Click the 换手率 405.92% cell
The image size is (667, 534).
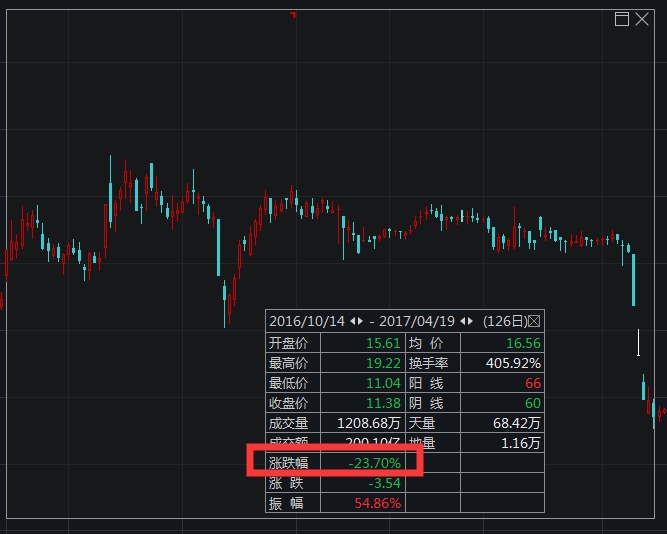[513, 363]
